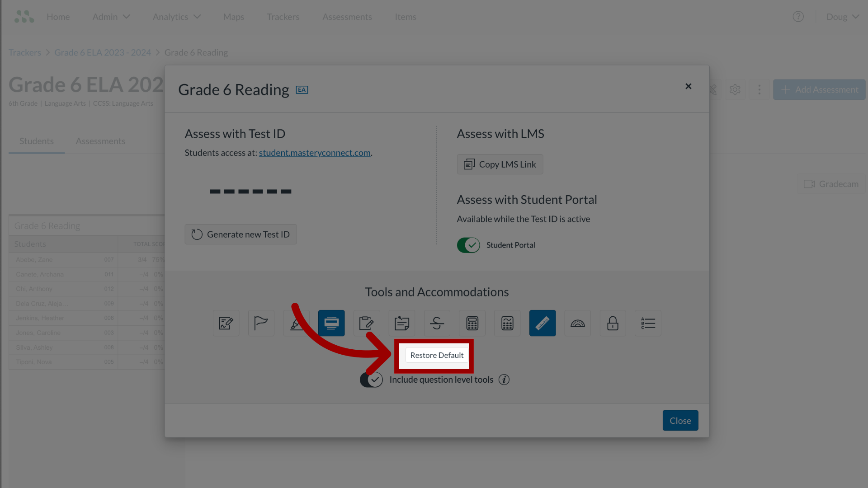Toggle the ABC answer list tool

(648, 323)
